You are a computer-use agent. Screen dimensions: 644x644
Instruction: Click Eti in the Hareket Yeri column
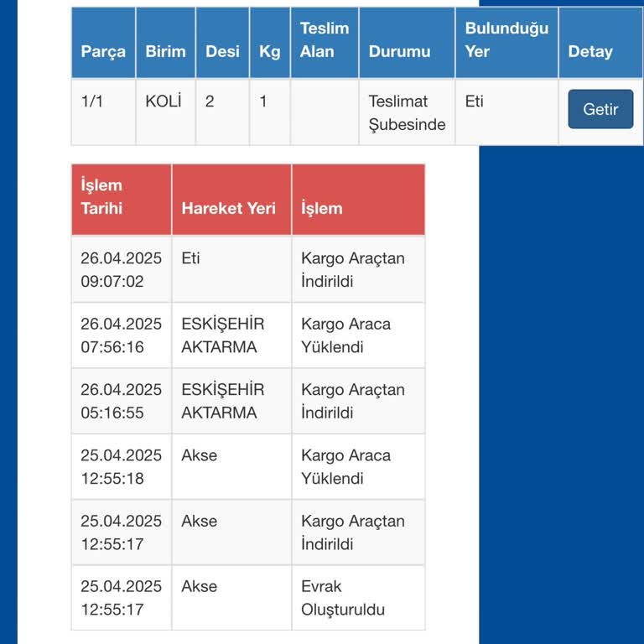click(190, 258)
